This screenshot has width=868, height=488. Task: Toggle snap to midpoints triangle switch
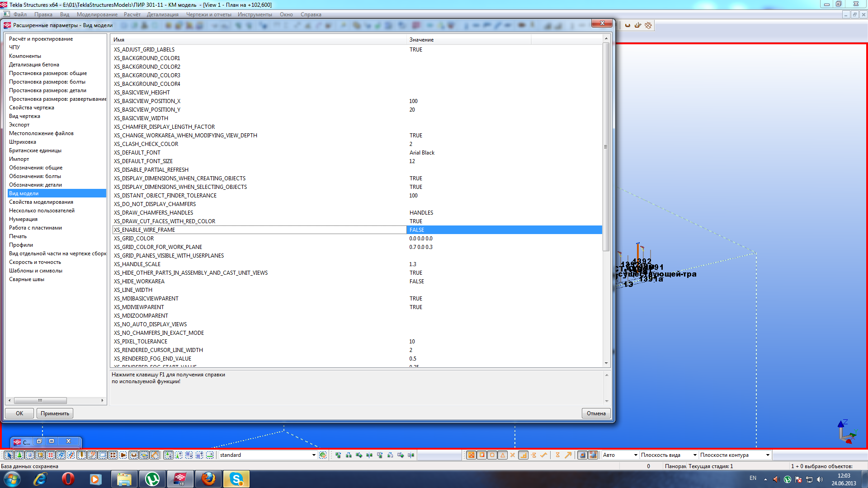[x=503, y=455]
